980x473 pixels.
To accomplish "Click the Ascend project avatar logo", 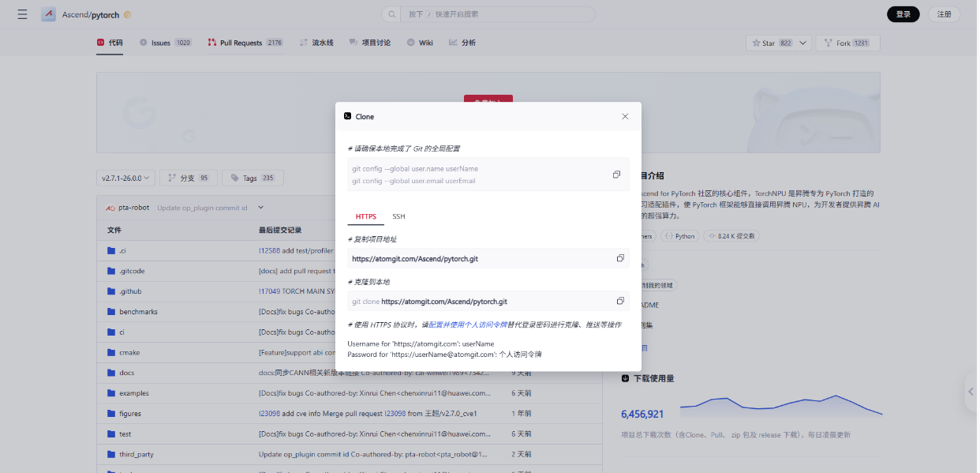I will [48, 14].
